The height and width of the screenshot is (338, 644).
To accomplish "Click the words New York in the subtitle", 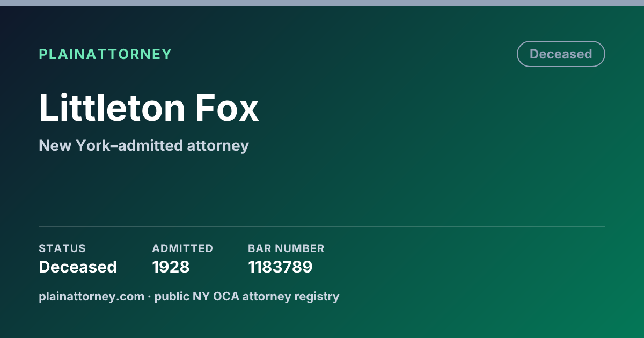I will pos(69,145).
